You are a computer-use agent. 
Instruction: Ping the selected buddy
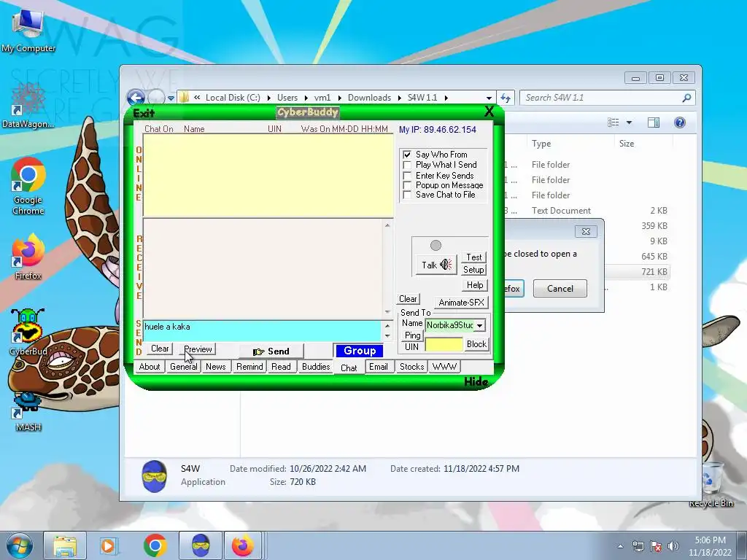pos(413,335)
